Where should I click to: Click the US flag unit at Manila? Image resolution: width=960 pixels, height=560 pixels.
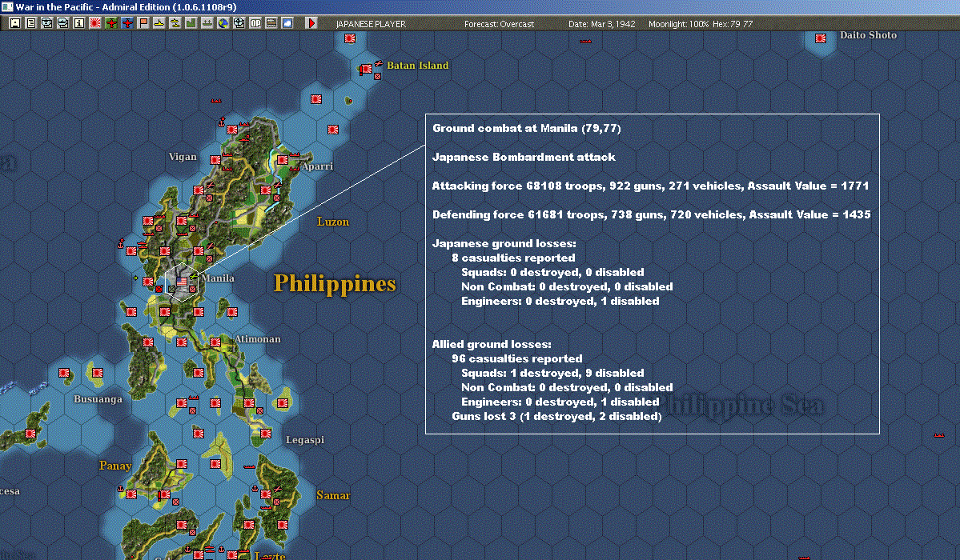click(182, 282)
